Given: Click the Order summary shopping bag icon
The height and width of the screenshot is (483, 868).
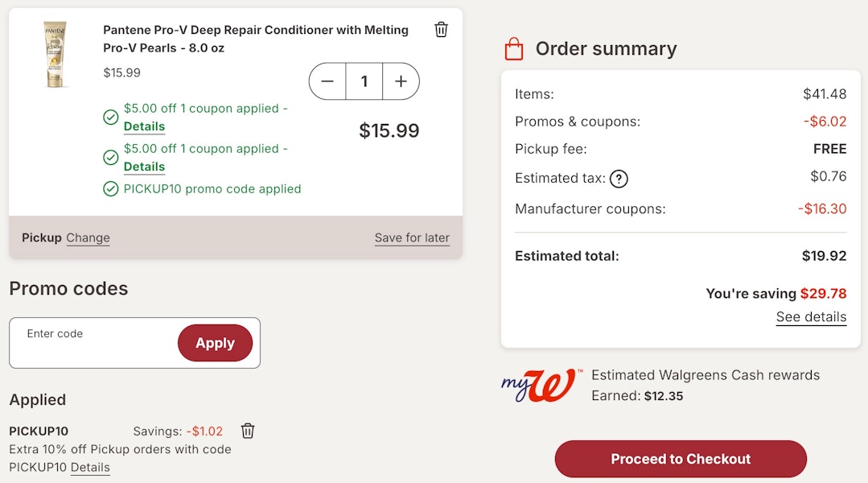Looking at the screenshot, I should tap(514, 49).
